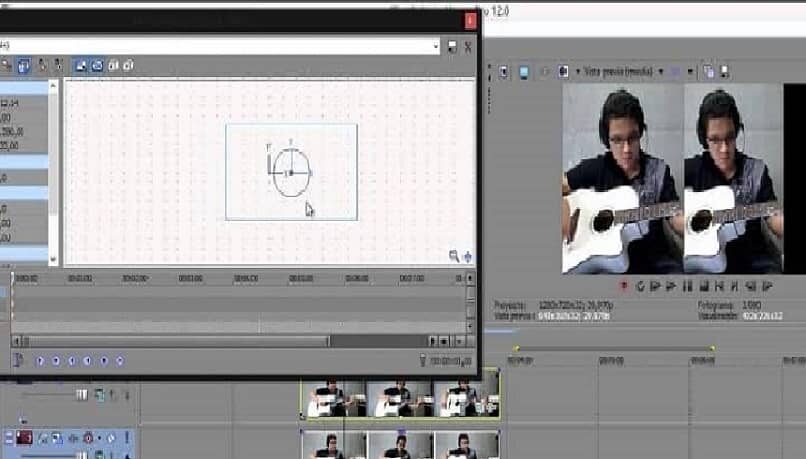The height and width of the screenshot is (459, 806).
Task: Toggle Loop Playback under the preview
Action: coord(640,286)
